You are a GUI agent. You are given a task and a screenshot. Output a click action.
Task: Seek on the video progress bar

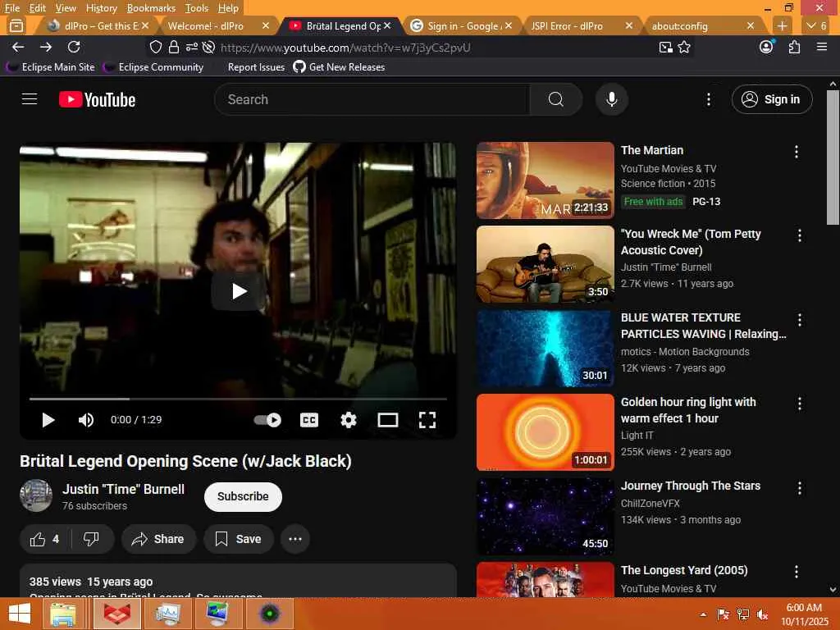tap(238, 399)
